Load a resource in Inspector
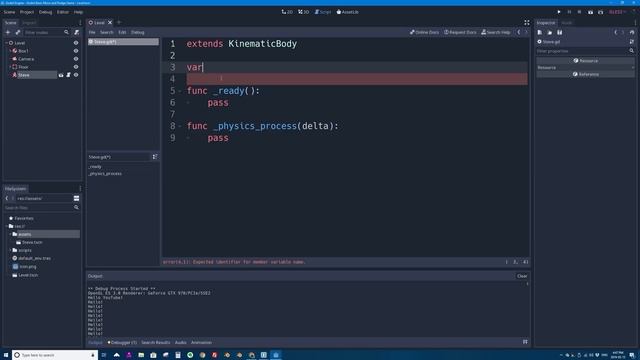The height and width of the screenshot is (360, 640). pos(550,32)
